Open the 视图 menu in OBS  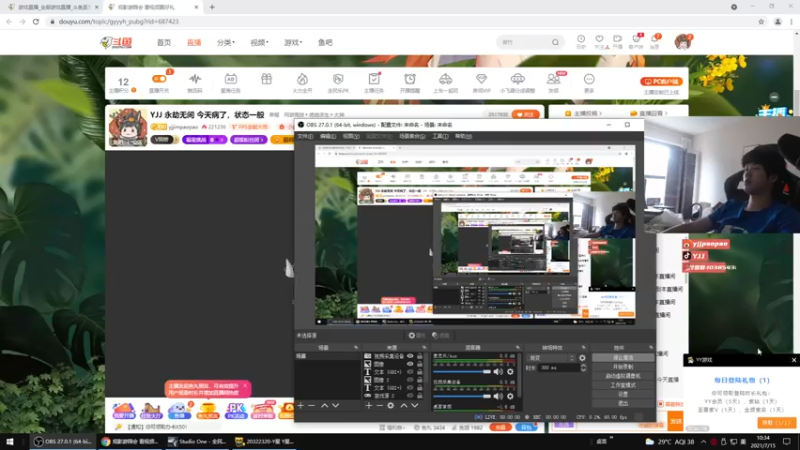(351, 136)
